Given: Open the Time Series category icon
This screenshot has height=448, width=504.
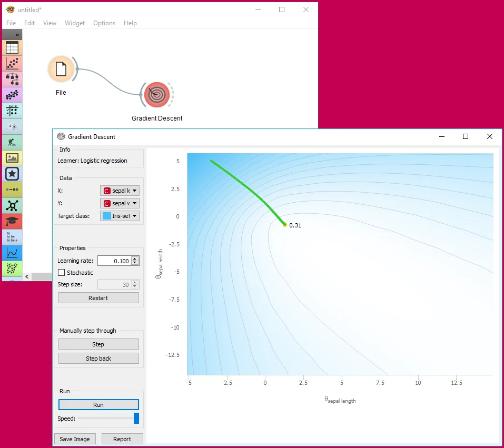Looking at the screenshot, I should tap(12, 253).
